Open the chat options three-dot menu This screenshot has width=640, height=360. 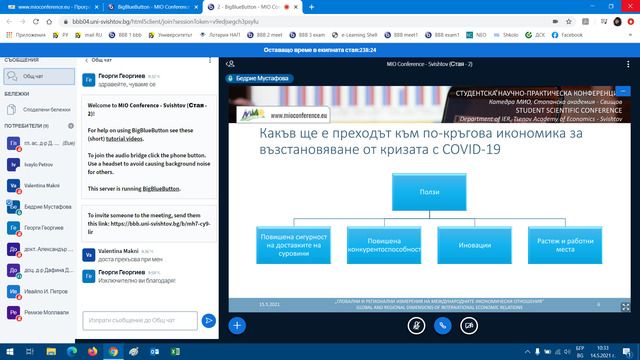pos(210,60)
